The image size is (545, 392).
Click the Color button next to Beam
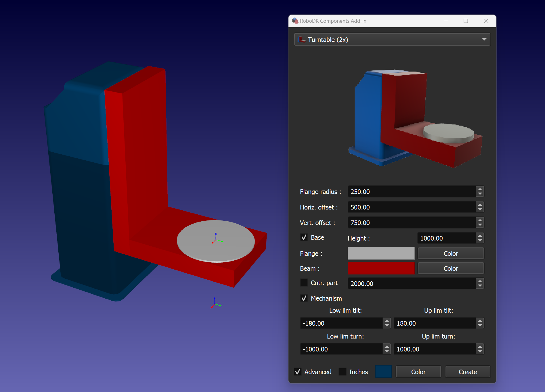pyautogui.click(x=450, y=268)
